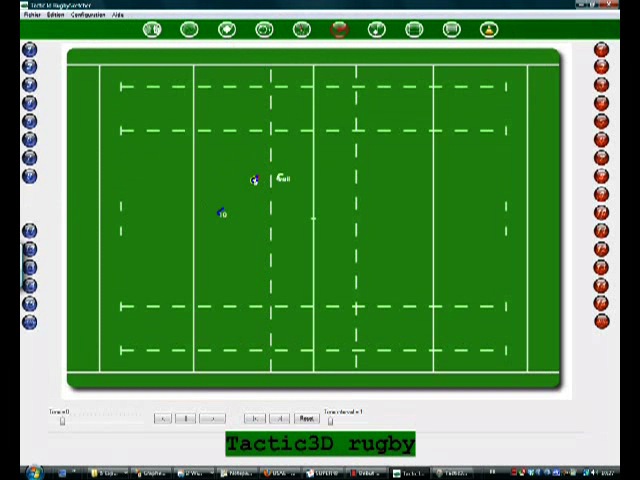The width and height of the screenshot is (640, 480).
Task: Open the Edition menu
Action: [x=55, y=15]
